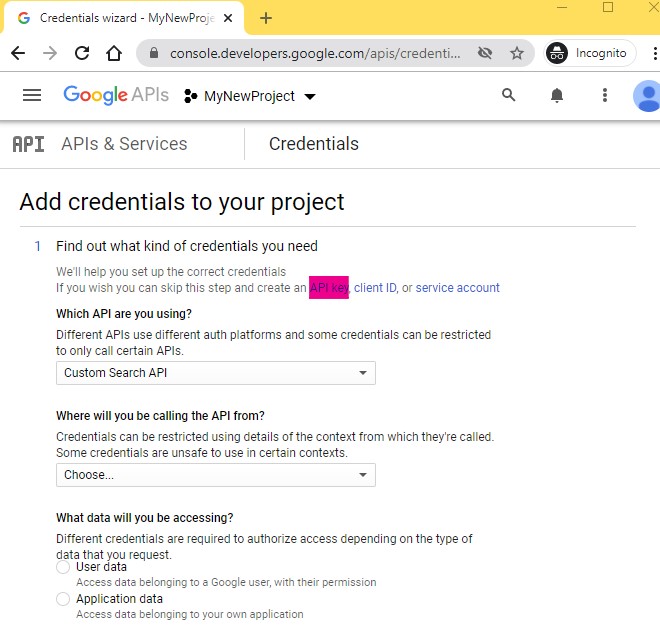Screen dimensions: 660x636
Task: Click the browser back arrow
Action: tap(18, 53)
